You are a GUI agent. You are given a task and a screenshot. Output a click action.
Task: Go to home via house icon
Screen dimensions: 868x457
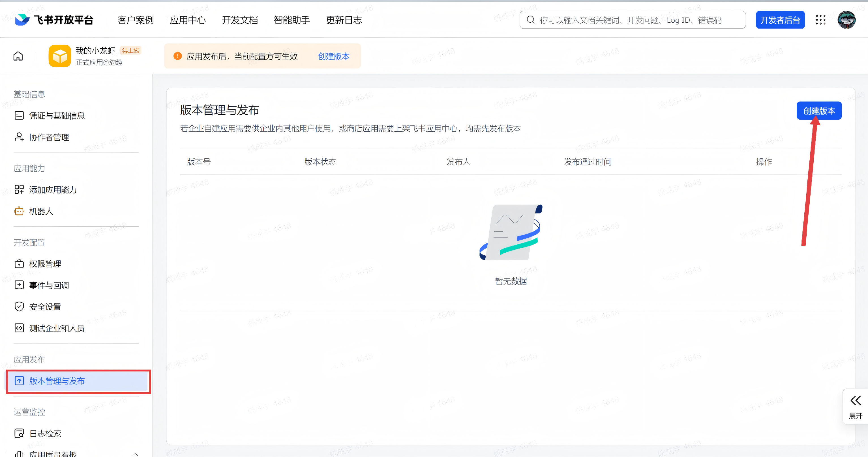coord(18,56)
